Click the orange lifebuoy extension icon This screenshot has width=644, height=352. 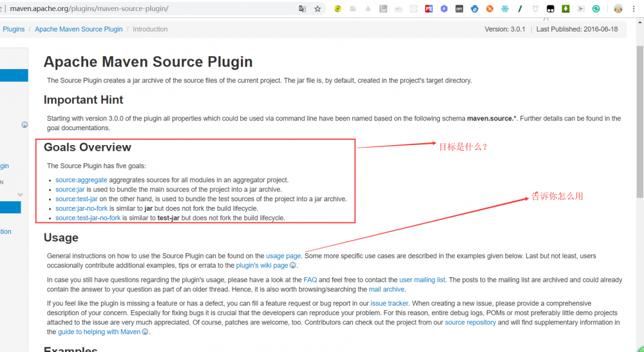[489, 8]
